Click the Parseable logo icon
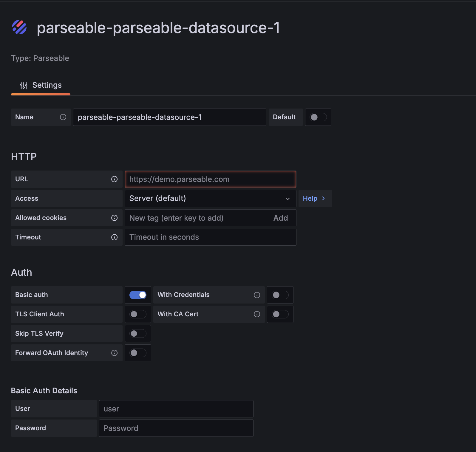 pos(19,27)
